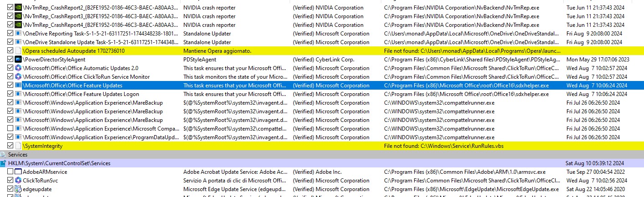This screenshot has width=644, height=197.
Task: Click the Office icon beside Office Automatic Updates 2.0
Action: 18,68
